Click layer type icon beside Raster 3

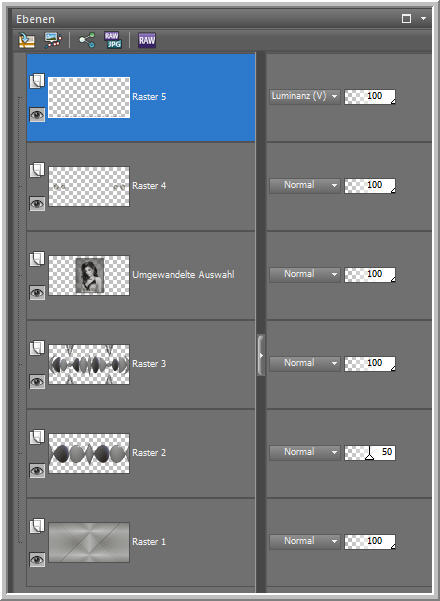click(x=37, y=348)
